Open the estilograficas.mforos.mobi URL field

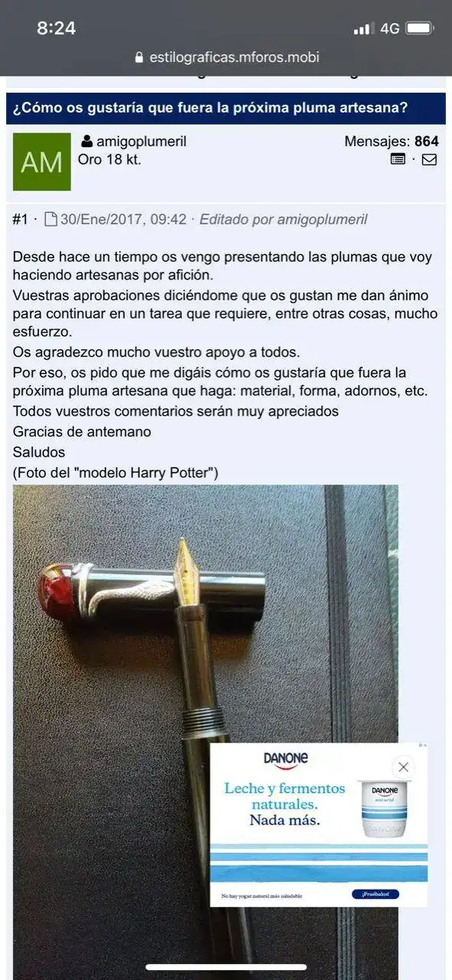tap(226, 57)
